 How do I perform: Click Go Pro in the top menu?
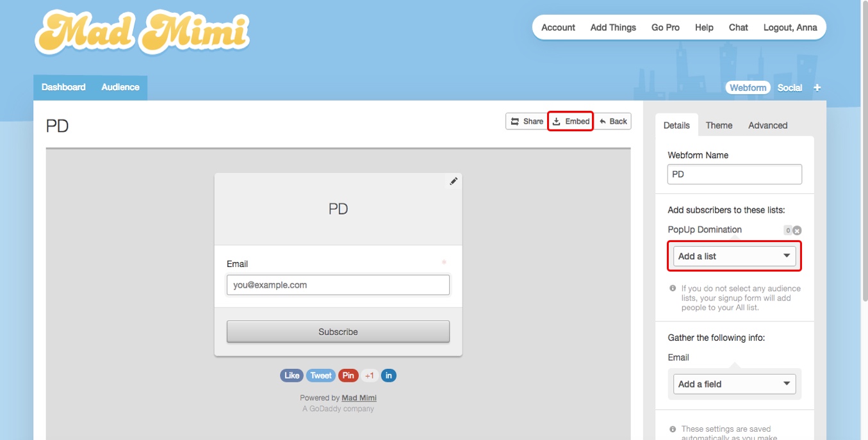pos(666,28)
